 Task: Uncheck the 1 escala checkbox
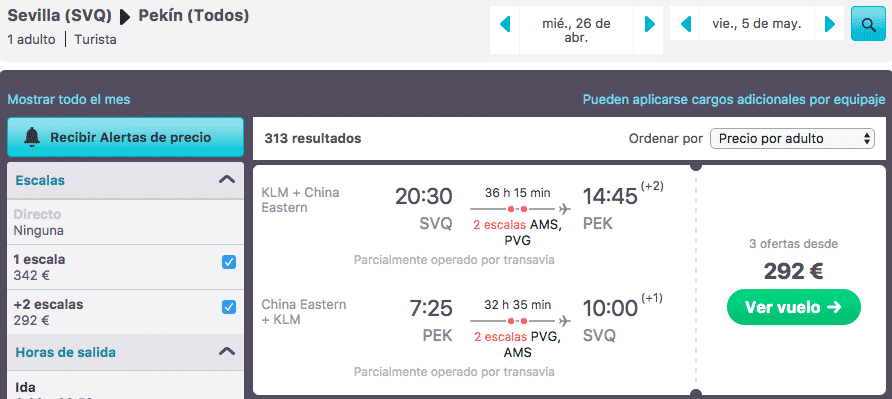tap(229, 262)
